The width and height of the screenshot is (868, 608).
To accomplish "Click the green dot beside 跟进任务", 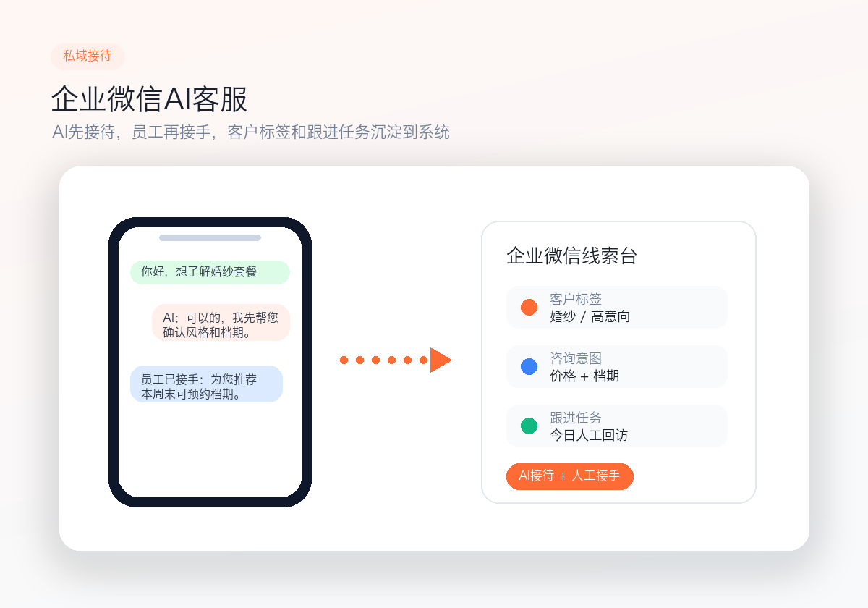I will click(x=529, y=426).
